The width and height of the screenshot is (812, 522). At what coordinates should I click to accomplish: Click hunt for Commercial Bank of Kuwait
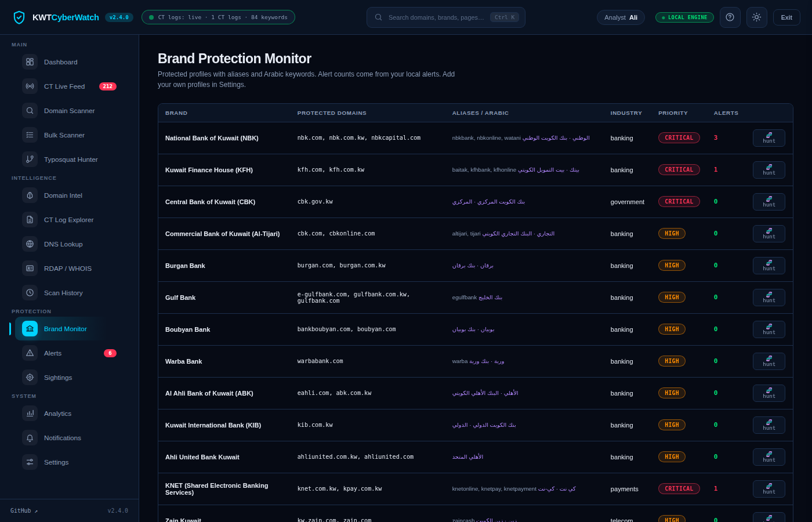(768, 234)
